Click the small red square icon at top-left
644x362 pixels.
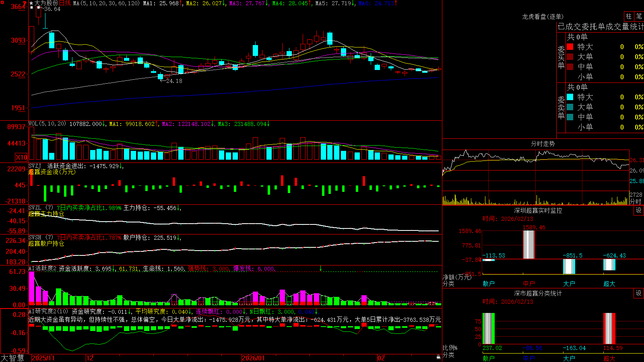coord(2,2)
